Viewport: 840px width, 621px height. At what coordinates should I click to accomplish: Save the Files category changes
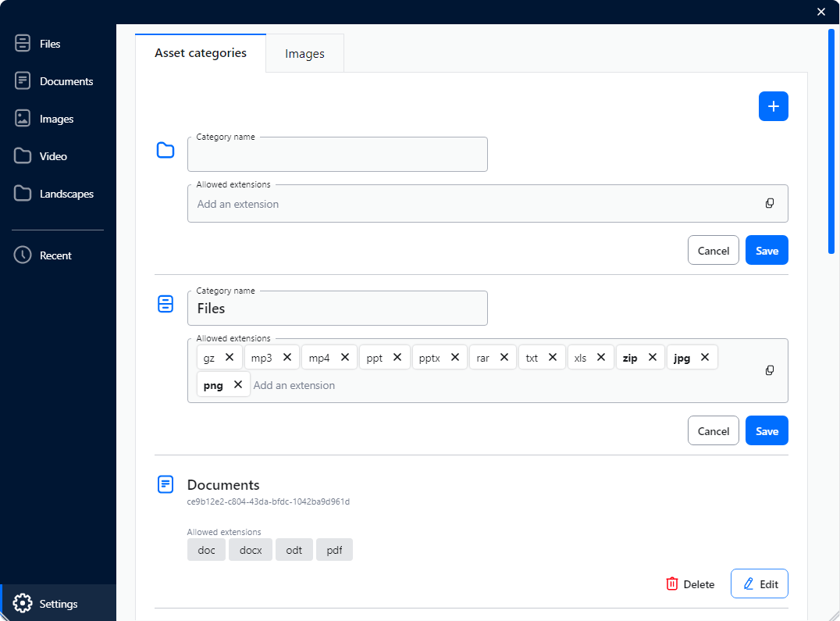pyautogui.click(x=767, y=430)
